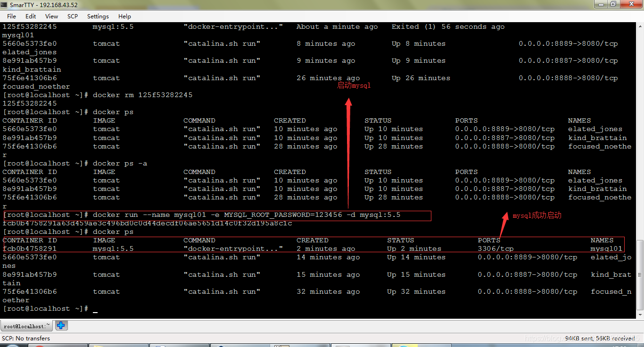Click the 'Up 2 minutes' status value
Screen dimensions: 644x347
tap(414, 248)
